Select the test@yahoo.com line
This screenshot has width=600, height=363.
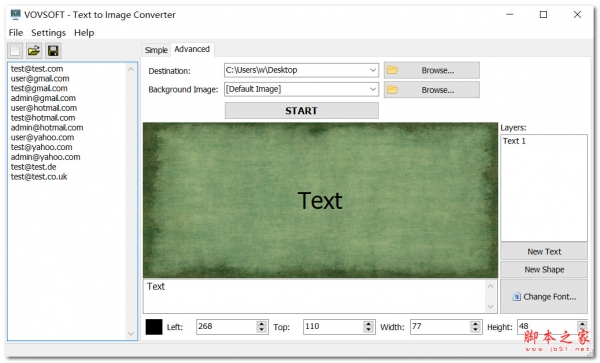pos(41,147)
